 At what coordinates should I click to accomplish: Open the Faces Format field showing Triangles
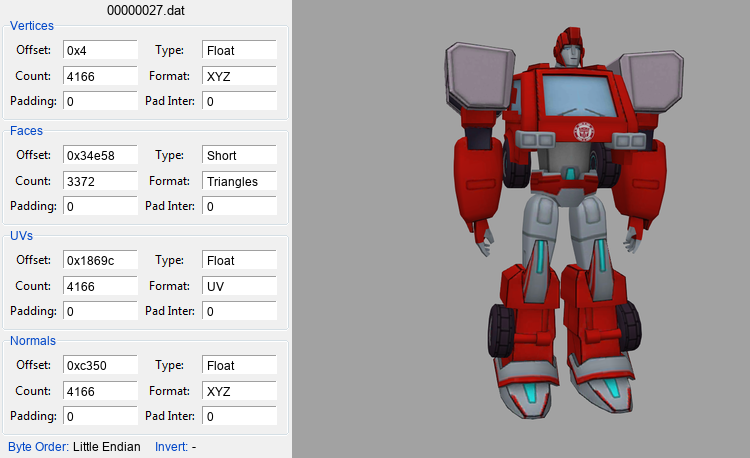[239, 181]
